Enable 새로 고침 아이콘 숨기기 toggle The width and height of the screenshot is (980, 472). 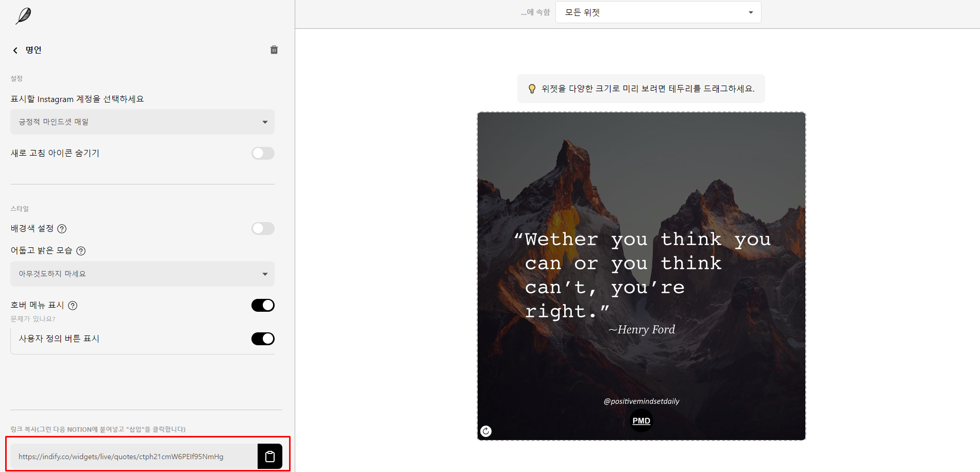[x=263, y=153]
